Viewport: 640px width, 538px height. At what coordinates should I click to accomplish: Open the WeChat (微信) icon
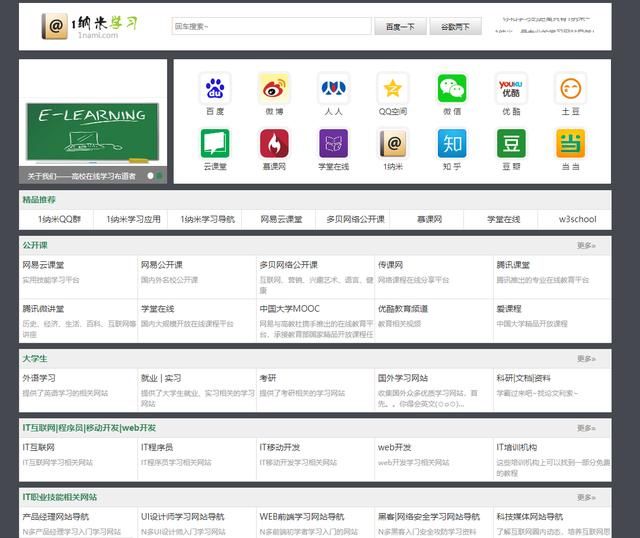[452, 88]
